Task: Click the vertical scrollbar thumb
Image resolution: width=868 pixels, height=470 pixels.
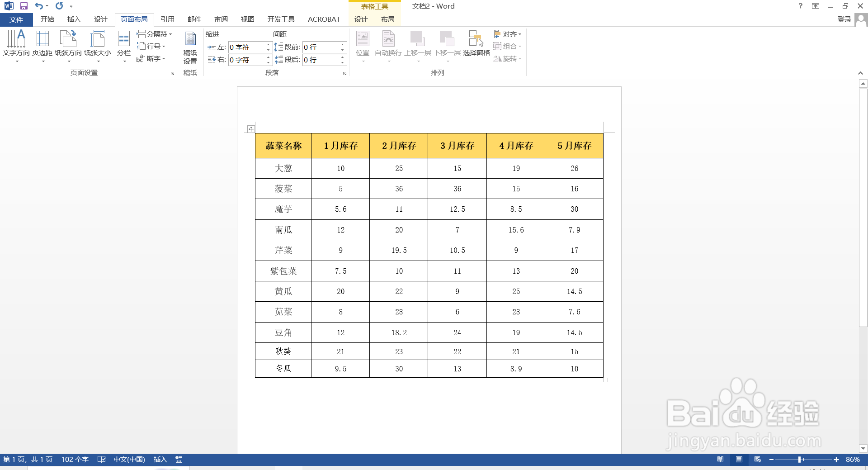Action: 863,208
